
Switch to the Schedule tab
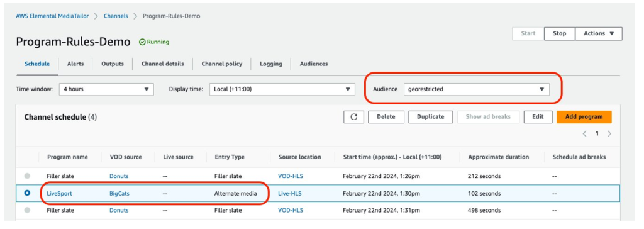37,64
